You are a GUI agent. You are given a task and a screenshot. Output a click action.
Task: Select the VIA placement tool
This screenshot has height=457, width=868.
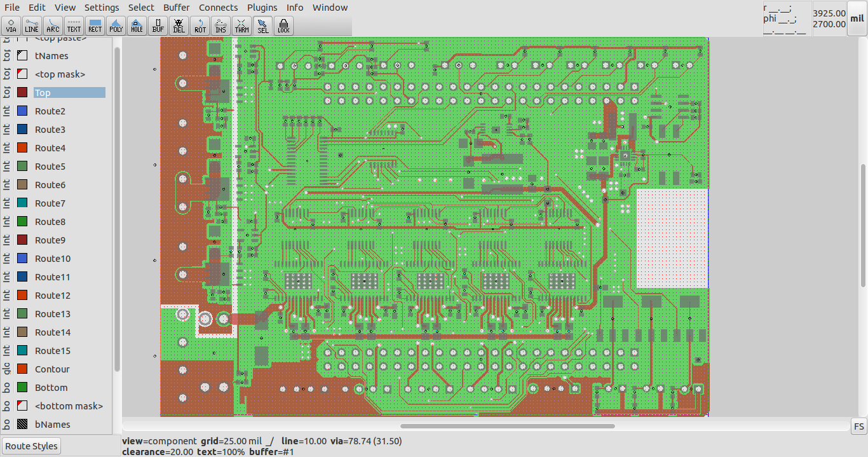pos(11,25)
